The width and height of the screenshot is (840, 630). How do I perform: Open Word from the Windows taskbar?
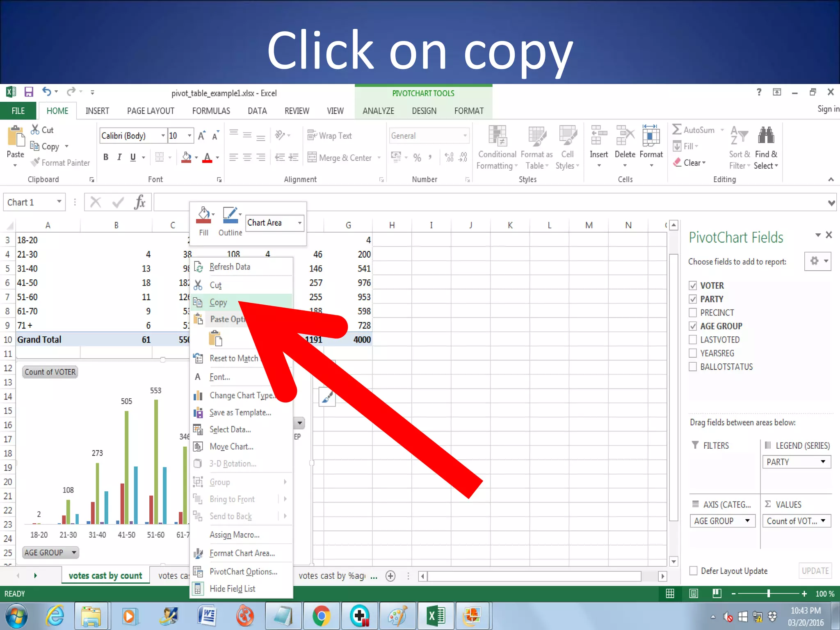pyautogui.click(x=207, y=616)
